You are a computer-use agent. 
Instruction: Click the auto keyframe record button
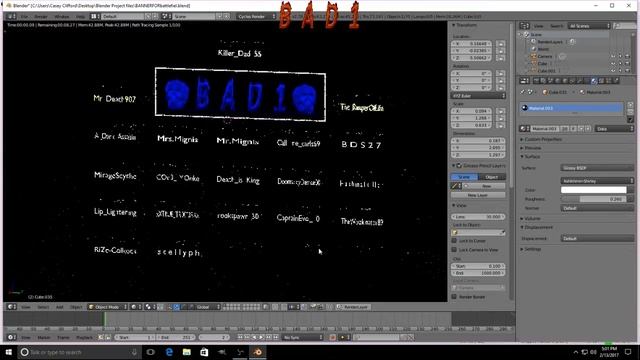tap(332, 337)
